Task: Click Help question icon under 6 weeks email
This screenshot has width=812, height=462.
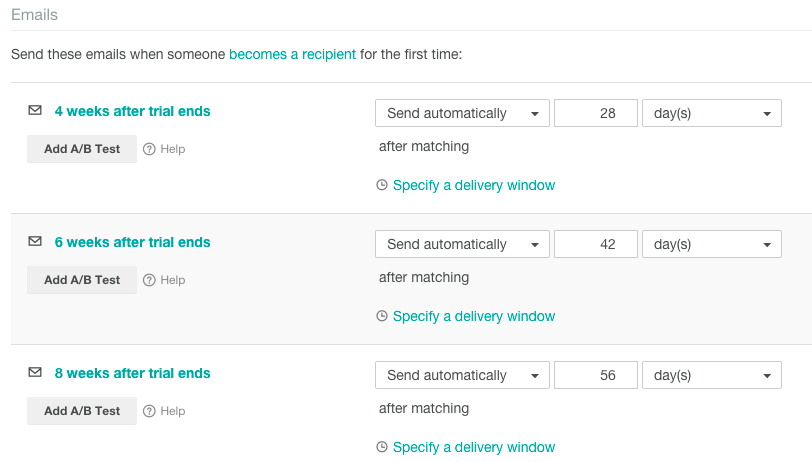Action: (149, 280)
